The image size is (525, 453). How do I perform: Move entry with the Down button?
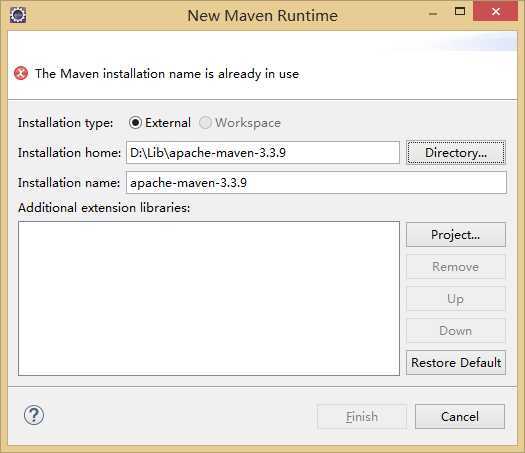(456, 331)
